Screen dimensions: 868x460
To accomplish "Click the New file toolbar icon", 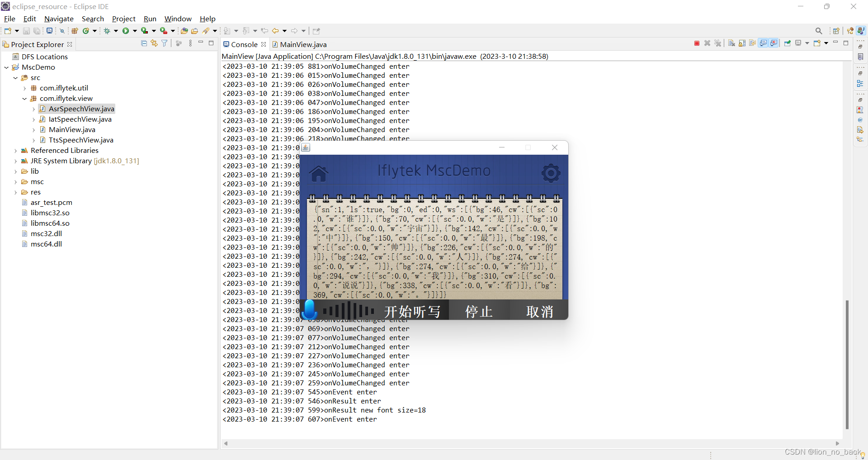I will (8, 31).
